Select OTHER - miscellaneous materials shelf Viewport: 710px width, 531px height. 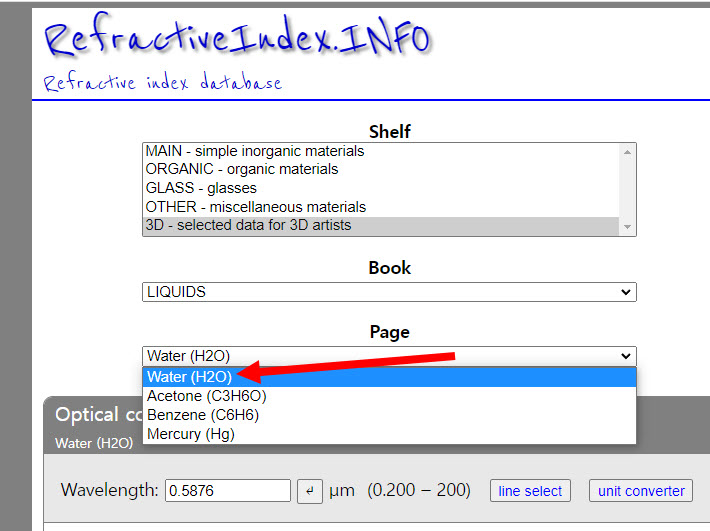[381, 207]
